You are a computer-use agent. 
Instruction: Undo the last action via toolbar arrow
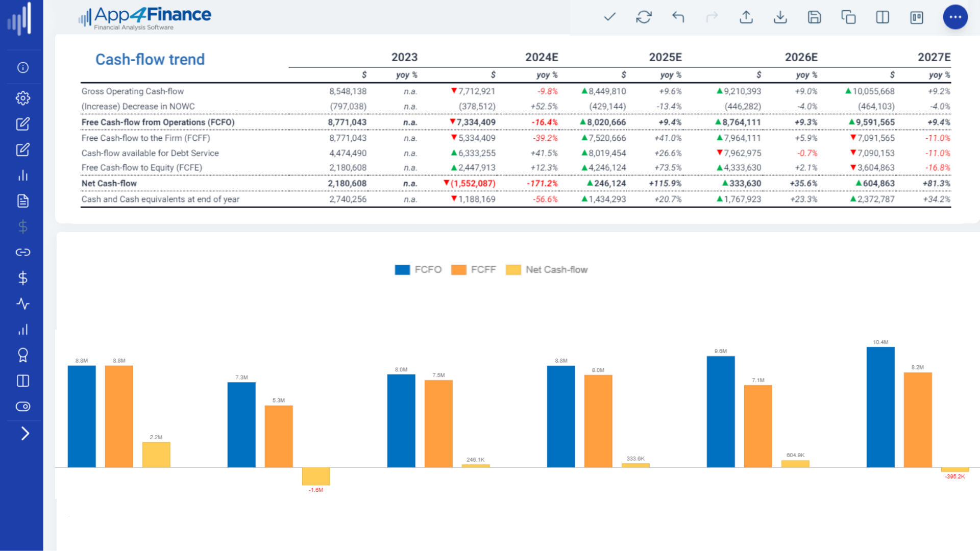[678, 17]
